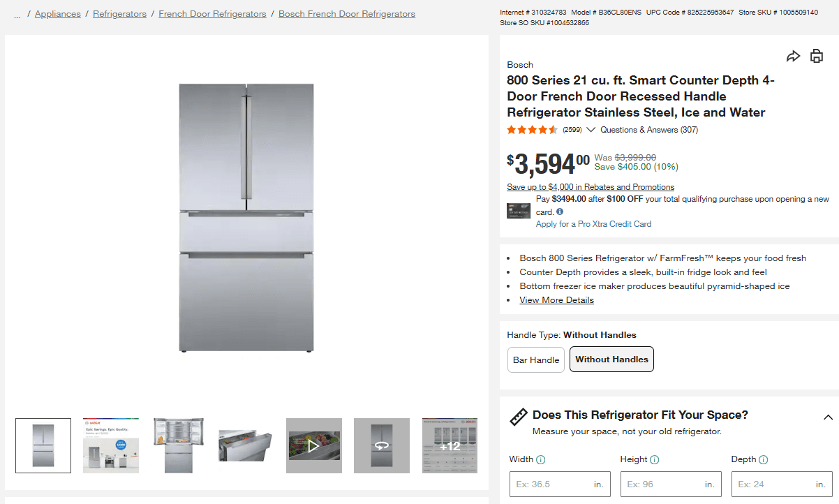Image resolution: width=839 pixels, height=504 pixels.
Task: Expand the reviews dropdown chevron
Action: 591,129
